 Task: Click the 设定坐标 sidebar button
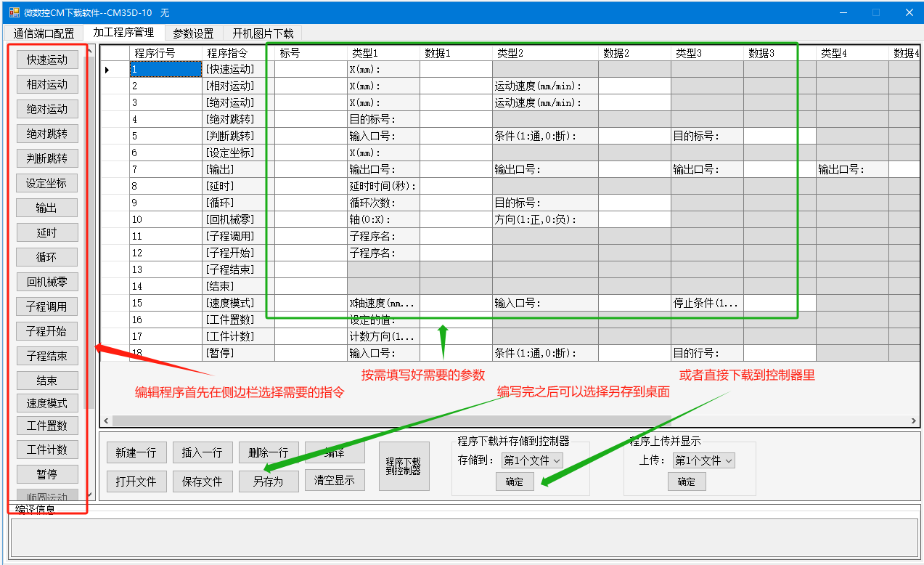click(47, 183)
